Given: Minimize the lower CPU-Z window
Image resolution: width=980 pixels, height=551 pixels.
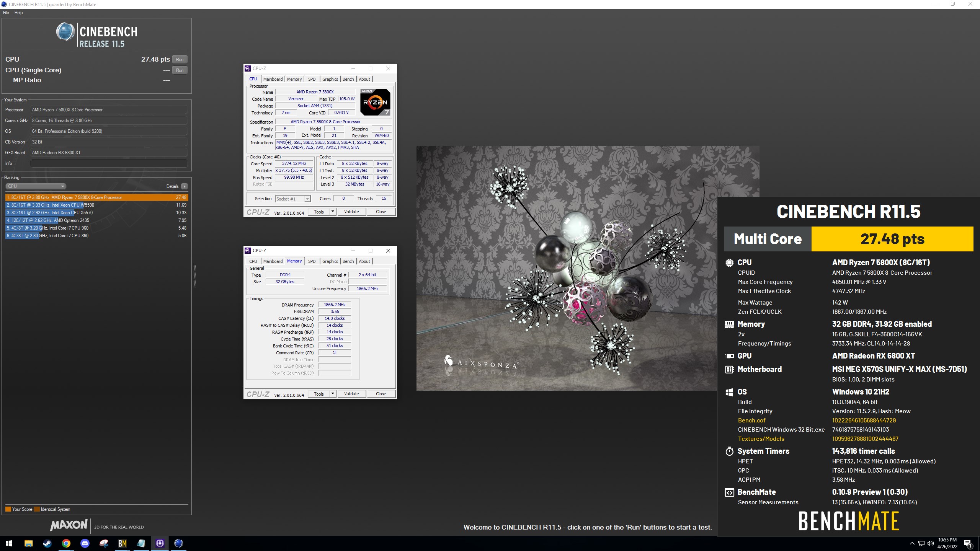Looking at the screenshot, I should click(x=353, y=251).
